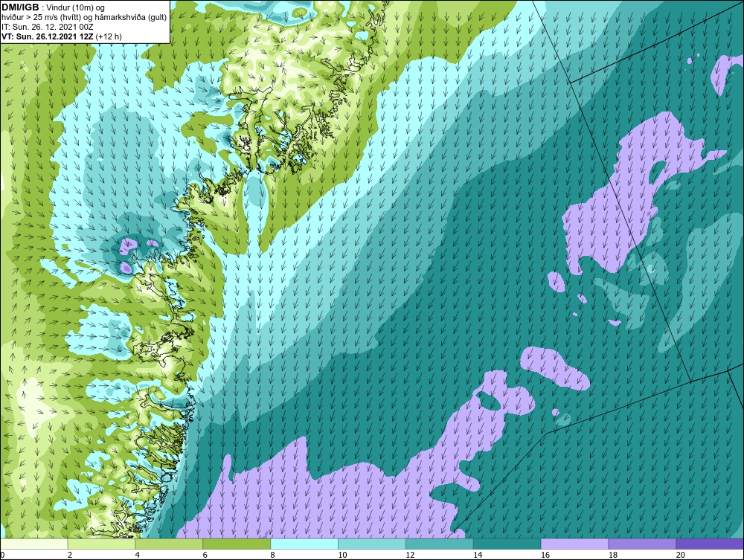The height and width of the screenshot is (560, 744).
Task: Click legend tick label '10'
Action: click(x=342, y=555)
